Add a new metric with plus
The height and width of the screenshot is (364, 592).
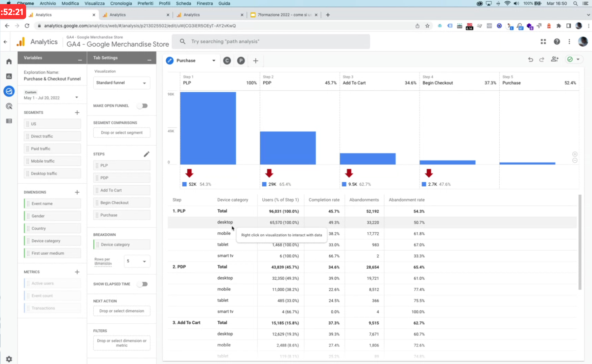pos(77,272)
